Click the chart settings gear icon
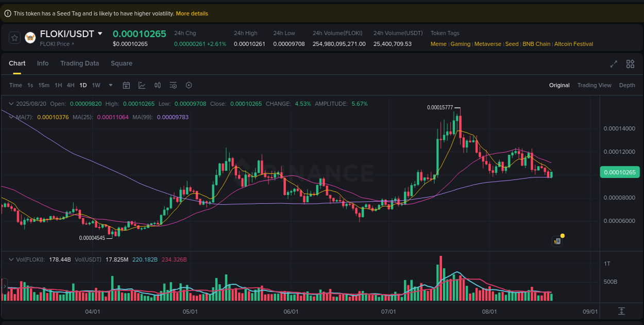The height and width of the screenshot is (325, 644). pos(189,85)
